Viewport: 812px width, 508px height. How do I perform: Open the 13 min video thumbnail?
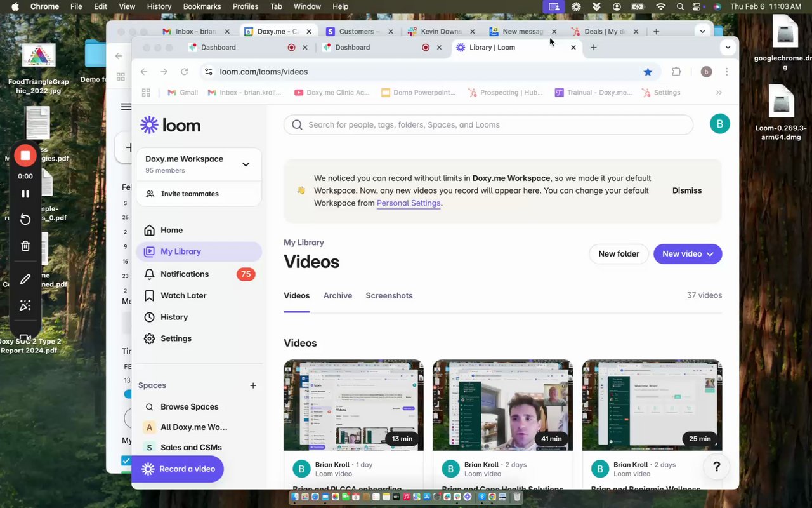(x=353, y=405)
